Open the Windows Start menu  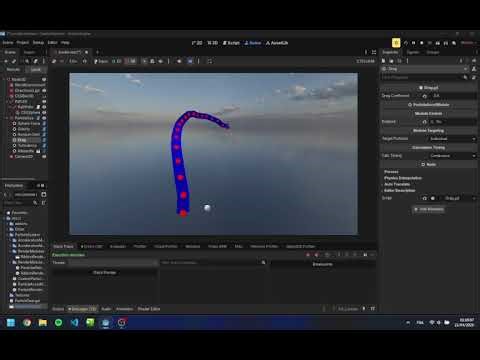(x=11, y=323)
